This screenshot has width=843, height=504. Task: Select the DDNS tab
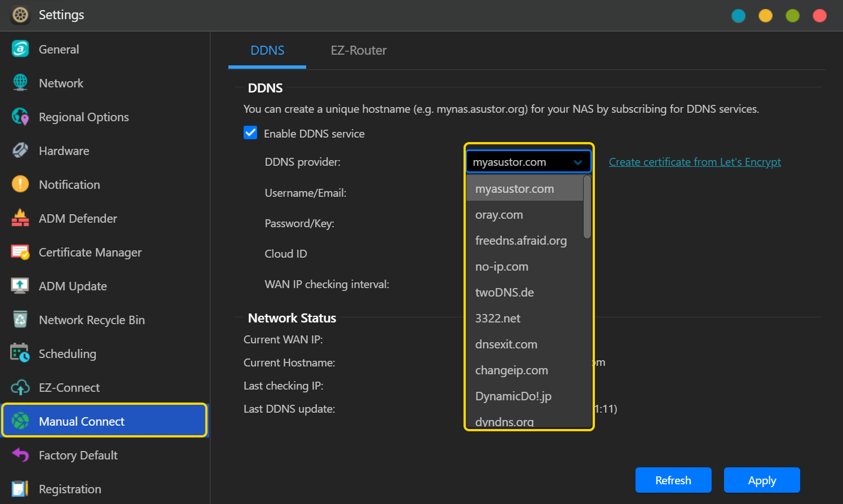click(x=267, y=50)
